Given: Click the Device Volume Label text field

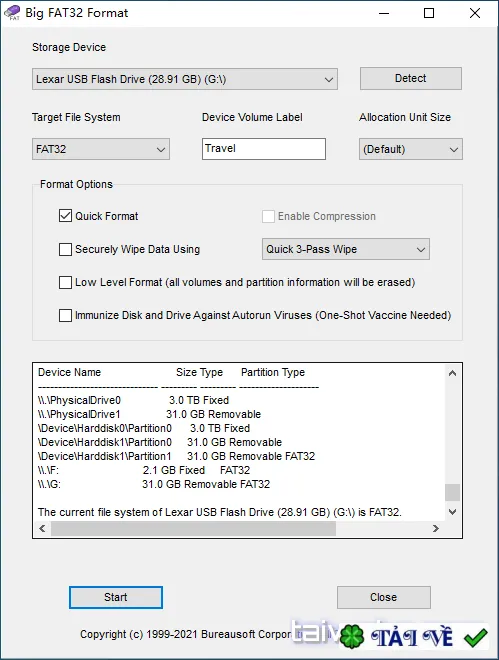Looking at the screenshot, I should point(264,149).
